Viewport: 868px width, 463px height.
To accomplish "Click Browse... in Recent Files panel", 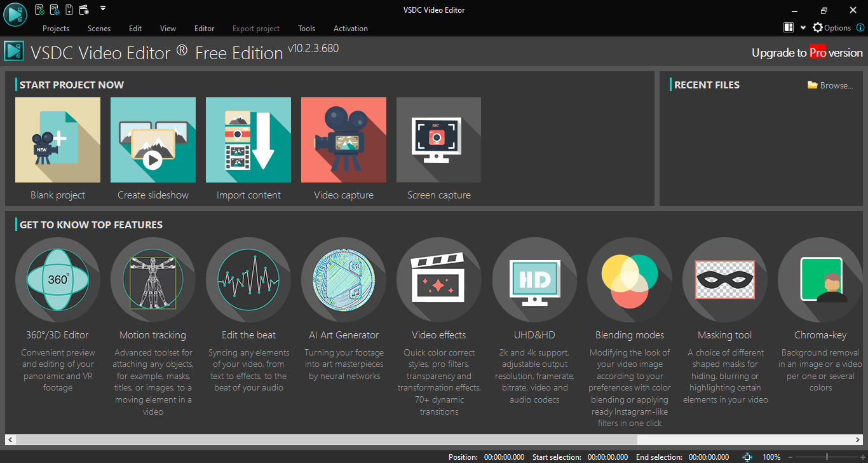I will click(831, 85).
